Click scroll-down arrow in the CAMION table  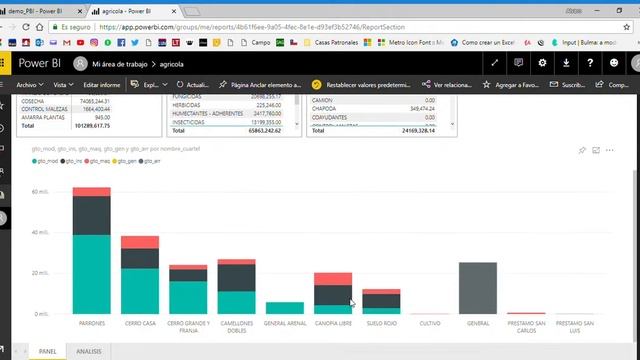click(452, 124)
